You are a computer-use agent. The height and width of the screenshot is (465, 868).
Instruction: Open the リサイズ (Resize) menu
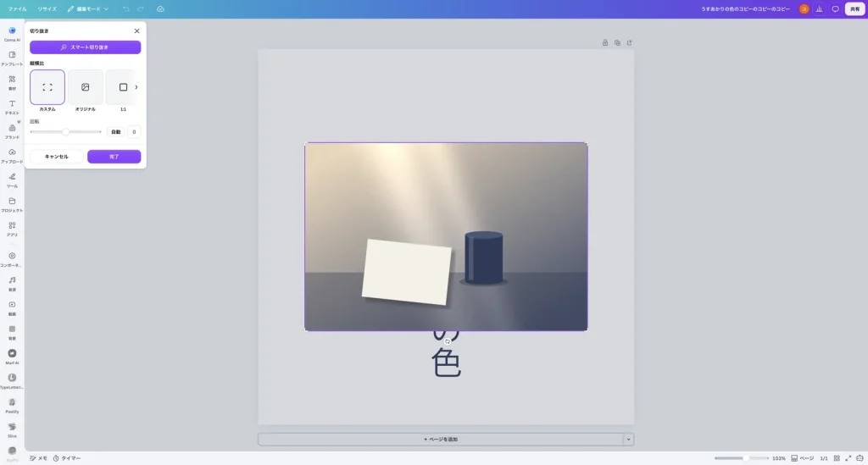pyautogui.click(x=47, y=8)
